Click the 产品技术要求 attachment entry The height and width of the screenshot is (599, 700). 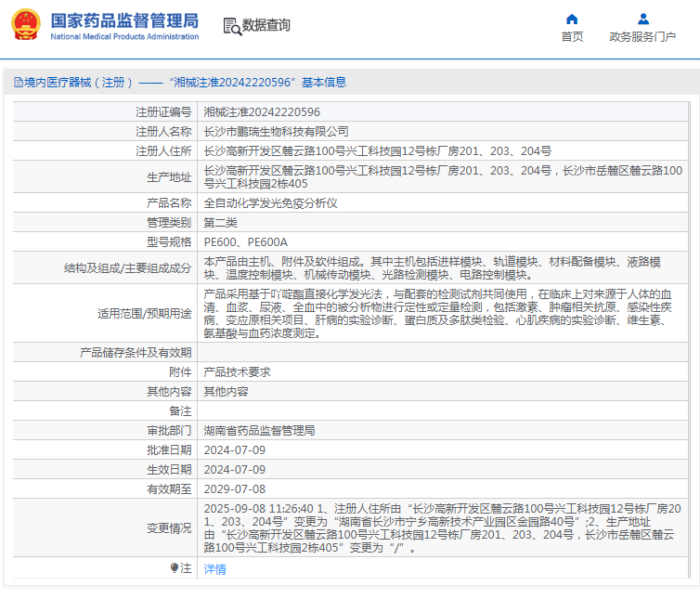[237, 372]
